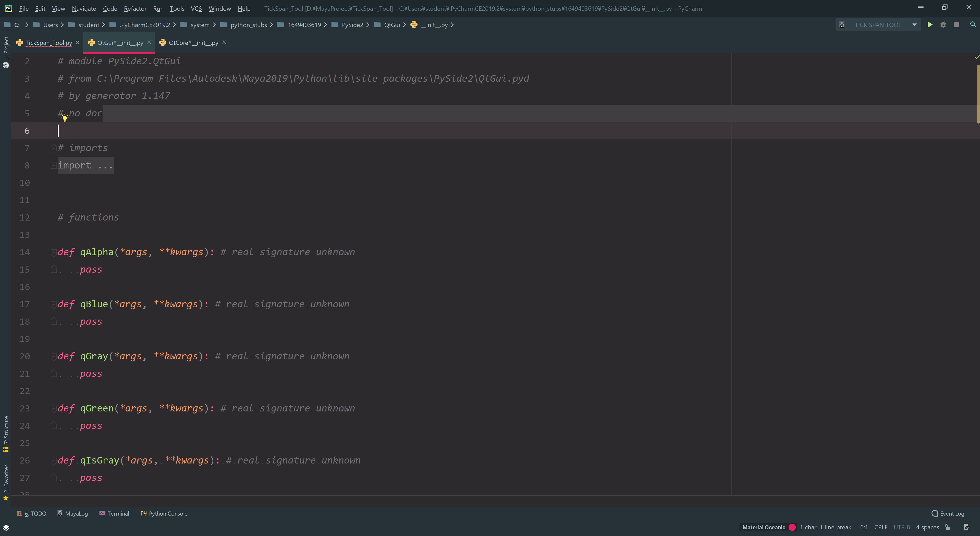This screenshot has height=536, width=980.
Task: Toggle tool window bars at bottom-left corner
Action: 6,527
